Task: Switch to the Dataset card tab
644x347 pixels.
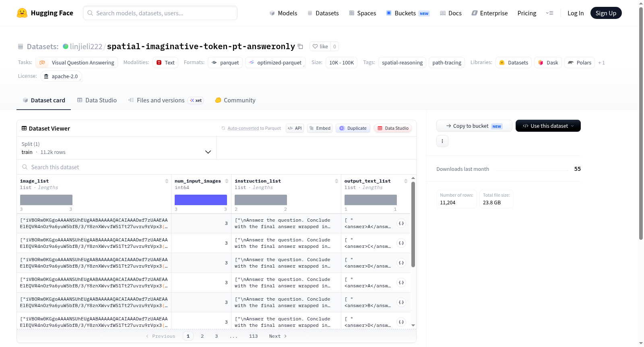Action: tap(44, 100)
